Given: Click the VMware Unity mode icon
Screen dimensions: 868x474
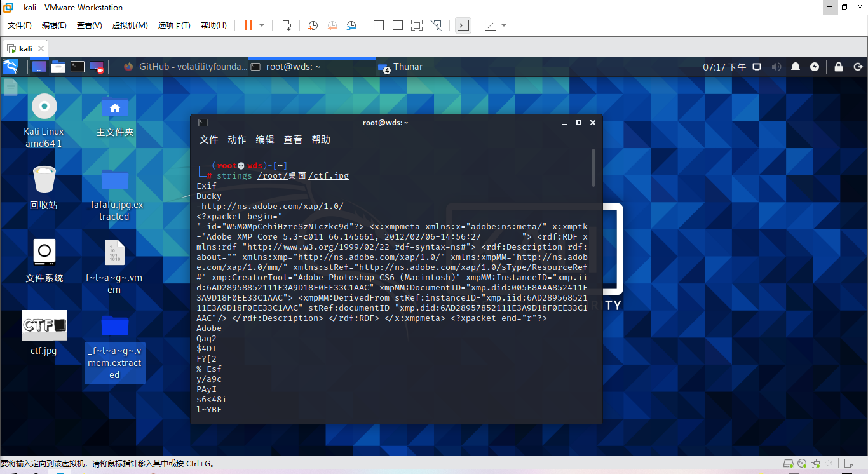Looking at the screenshot, I should click(x=436, y=25).
